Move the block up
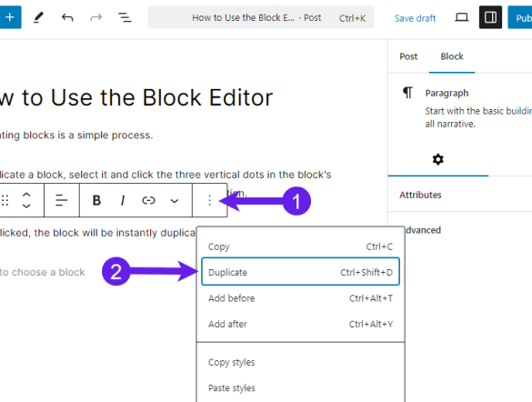532x402 pixels. click(26, 195)
